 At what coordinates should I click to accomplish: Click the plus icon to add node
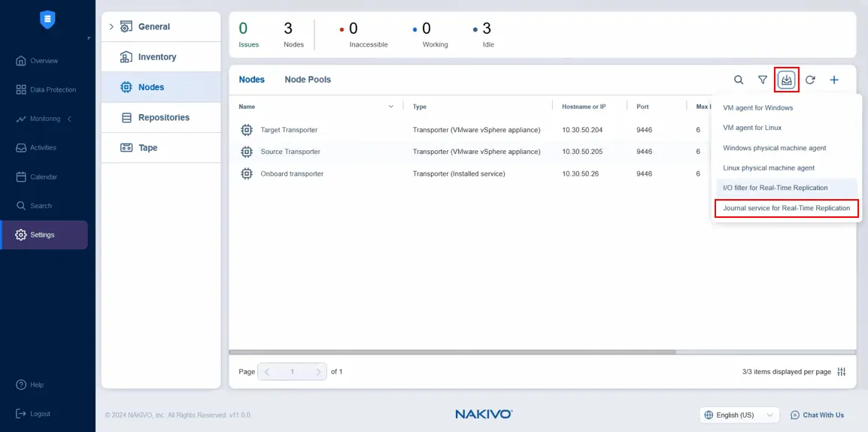[834, 80]
